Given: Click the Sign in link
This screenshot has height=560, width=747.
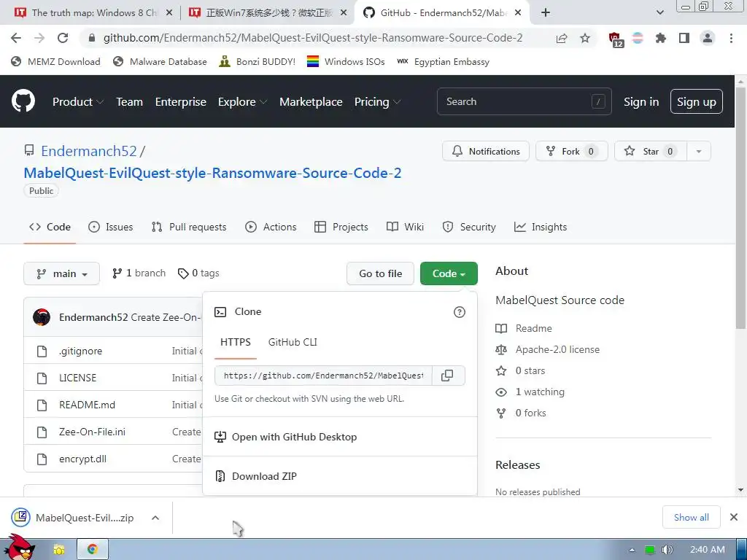Looking at the screenshot, I should pyautogui.click(x=641, y=101).
